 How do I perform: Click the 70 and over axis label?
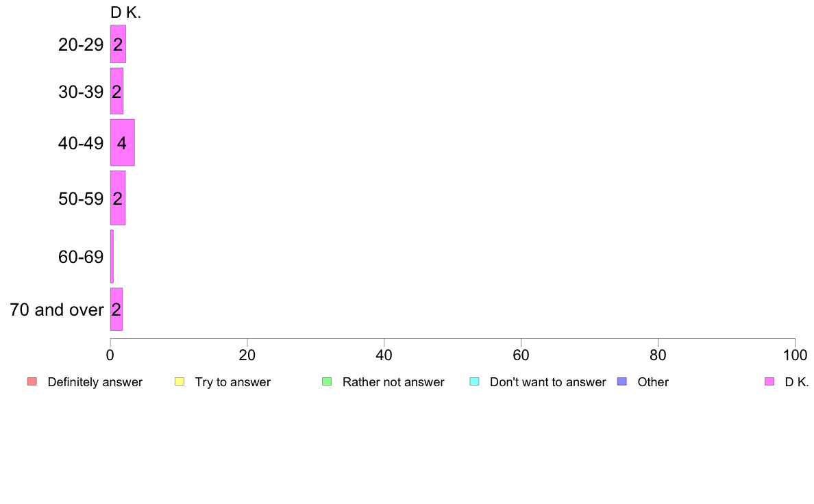(57, 310)
